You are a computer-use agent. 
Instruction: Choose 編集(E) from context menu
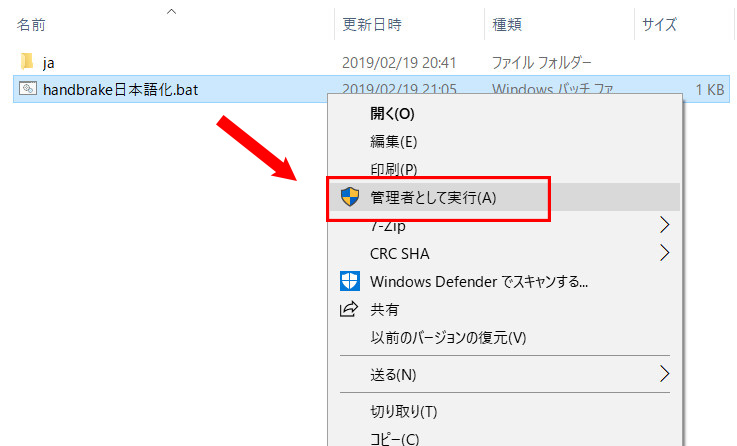(504, 141)
